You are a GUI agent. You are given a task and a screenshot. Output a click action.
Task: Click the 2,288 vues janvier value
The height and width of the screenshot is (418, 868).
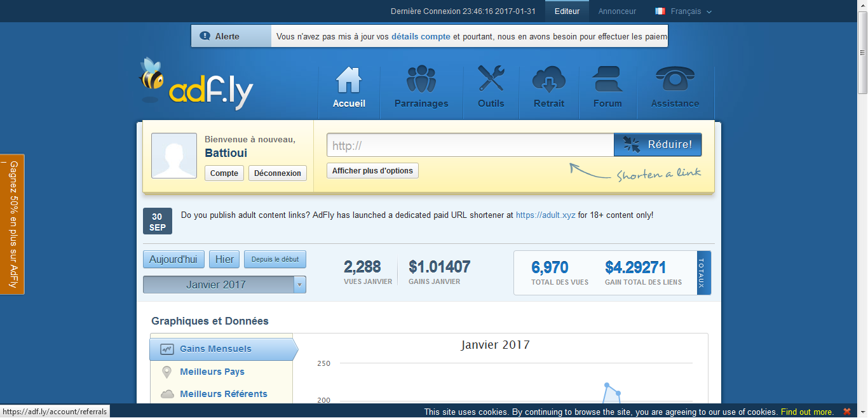(362, 266)
